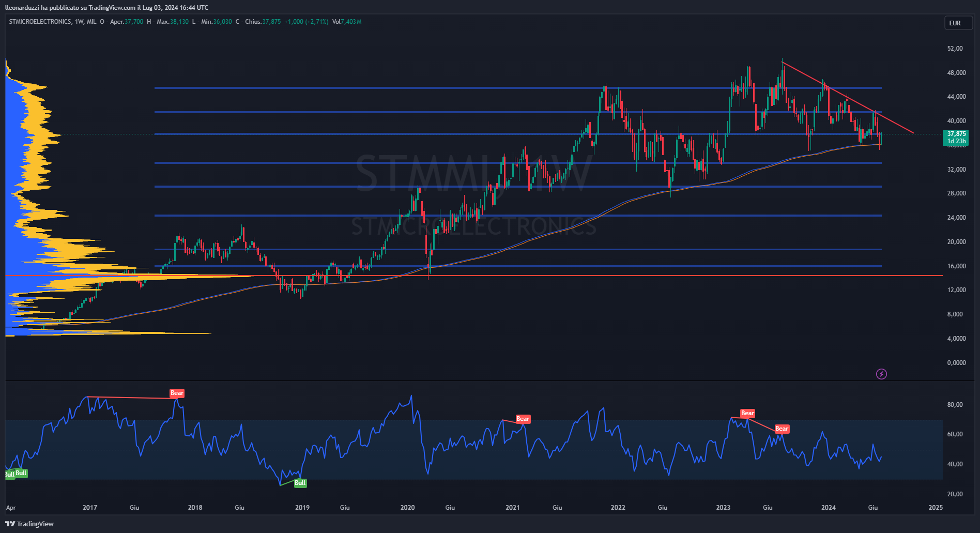980x533 pixels.
Task: Click the 4,0000 price axis label
Action: (956, 339)
